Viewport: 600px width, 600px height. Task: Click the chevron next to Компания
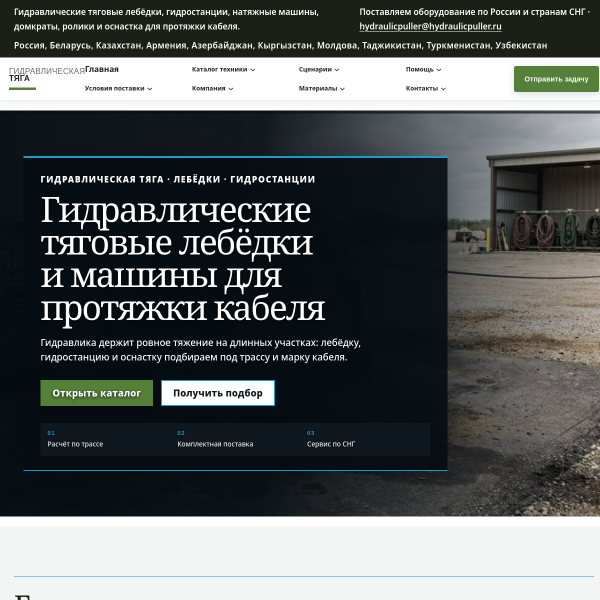click(x=231, y=89)
